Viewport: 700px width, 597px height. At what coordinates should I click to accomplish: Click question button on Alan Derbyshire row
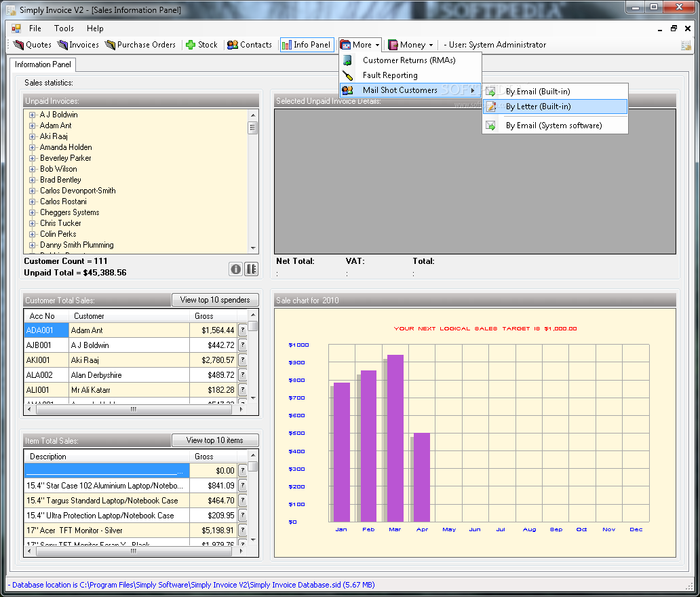click(x=242, y=375)
